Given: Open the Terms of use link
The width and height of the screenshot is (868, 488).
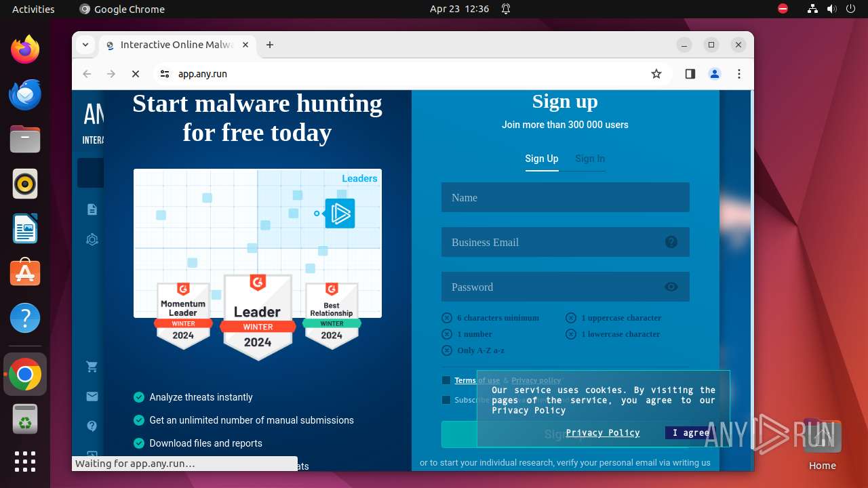Looking at the screenshot, I should click(x=477, y=380).
